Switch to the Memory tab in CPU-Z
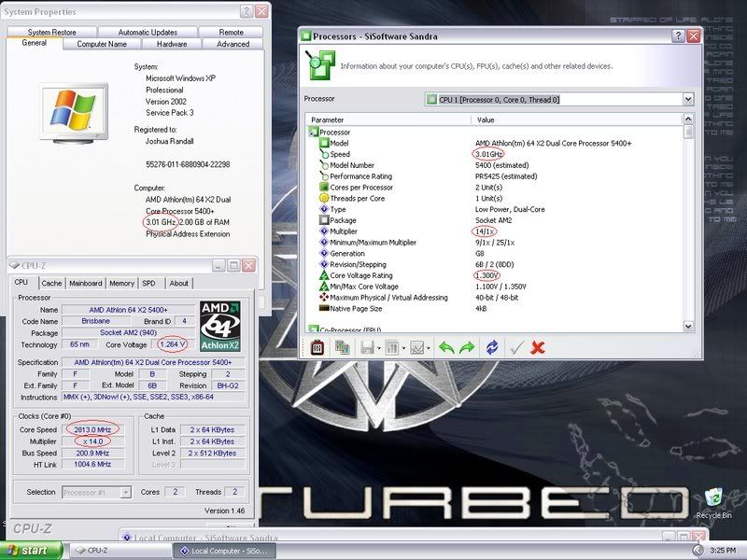This screenshot has height=560, width=747. (122, 284)
